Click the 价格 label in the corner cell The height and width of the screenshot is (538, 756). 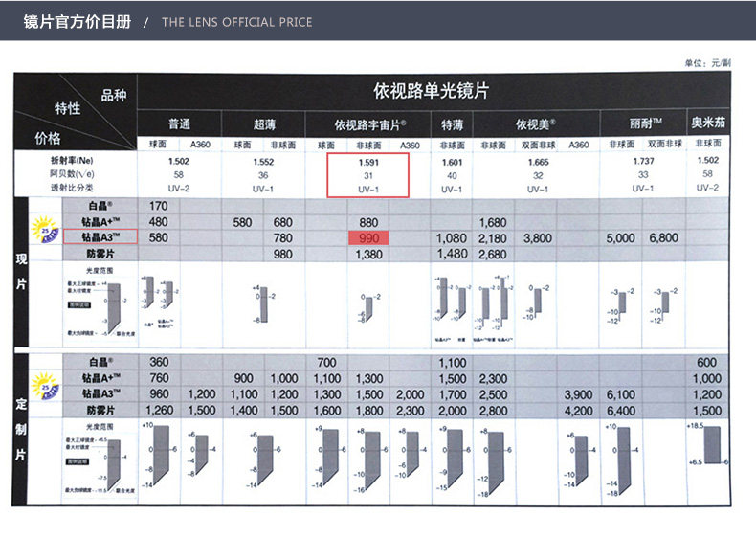[x=47, y=139]
